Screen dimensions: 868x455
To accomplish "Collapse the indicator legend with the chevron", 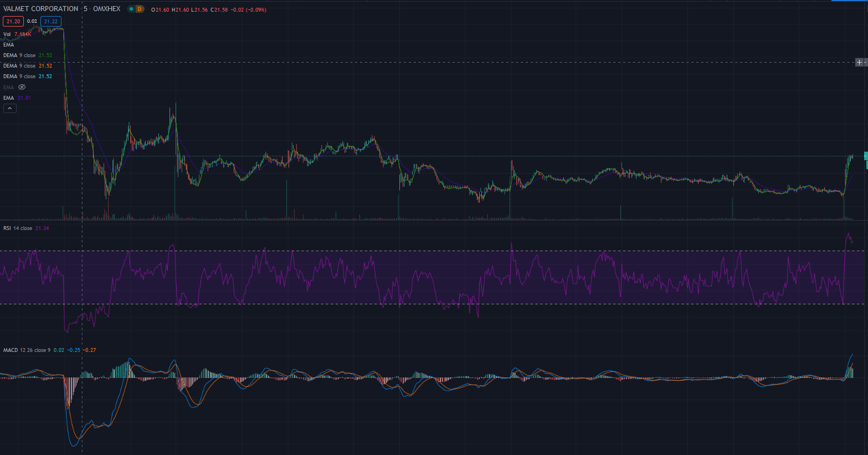I will tap(10, 109).
